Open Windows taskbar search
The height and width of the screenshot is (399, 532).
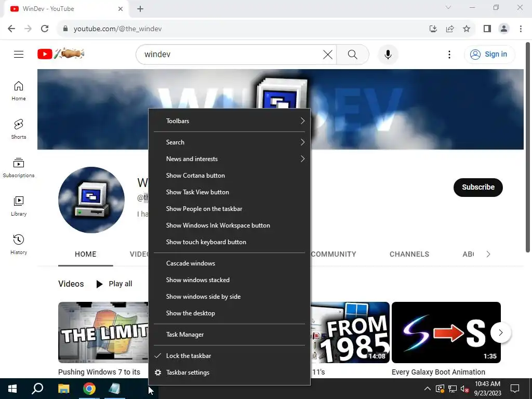point(37,389)
